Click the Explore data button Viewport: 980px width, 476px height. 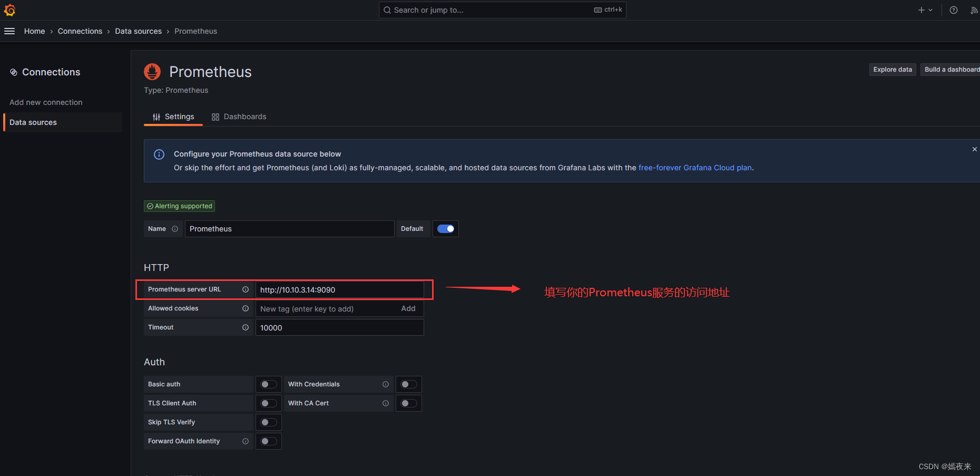(893, 70)
